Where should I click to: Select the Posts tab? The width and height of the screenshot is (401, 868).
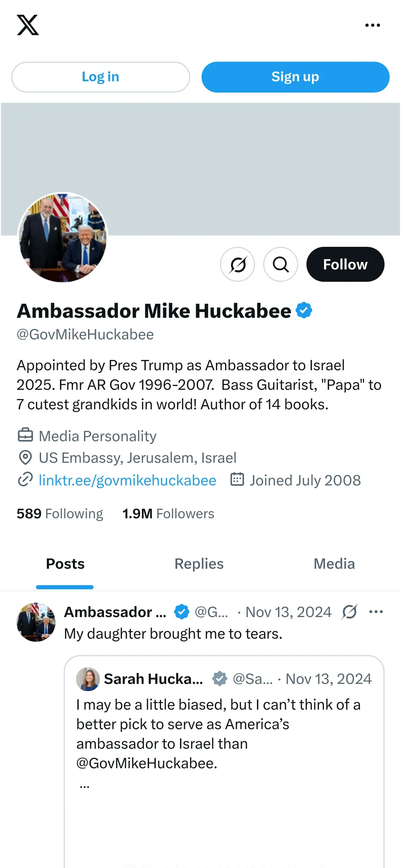(x=65, y=564)
